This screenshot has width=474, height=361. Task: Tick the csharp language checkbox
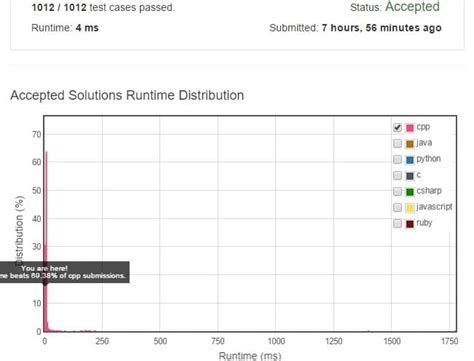(x=397, y=191)
